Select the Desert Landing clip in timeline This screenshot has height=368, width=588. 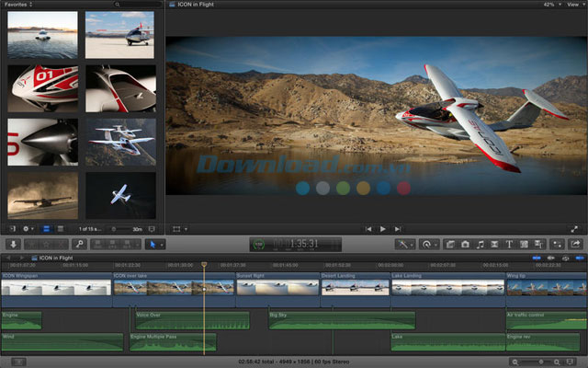click(355, 284)
